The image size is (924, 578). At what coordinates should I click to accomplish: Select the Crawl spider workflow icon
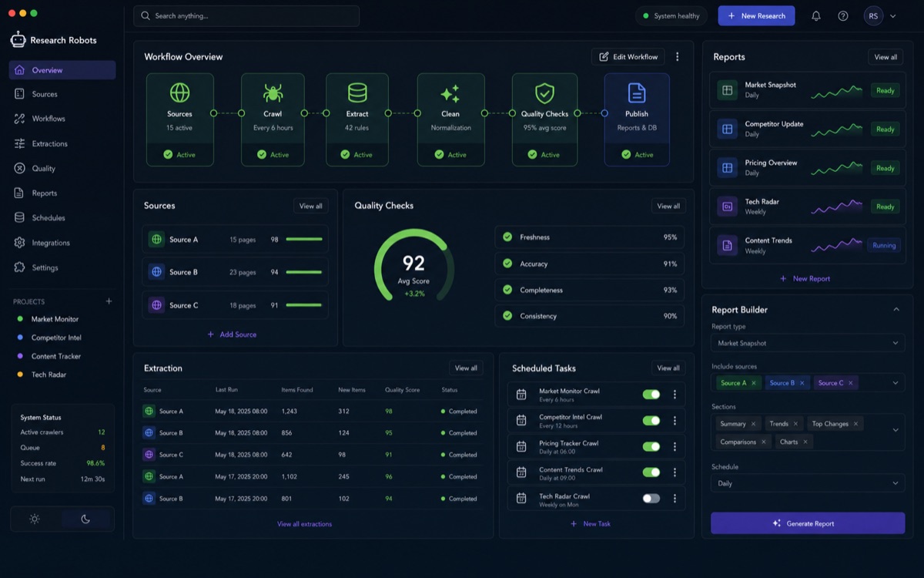[273, 93]
